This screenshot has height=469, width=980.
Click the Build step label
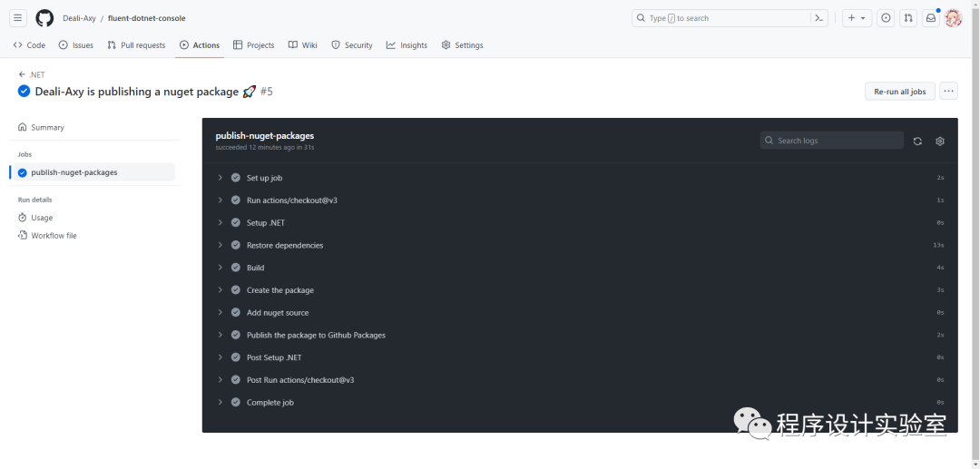[256, 268]
